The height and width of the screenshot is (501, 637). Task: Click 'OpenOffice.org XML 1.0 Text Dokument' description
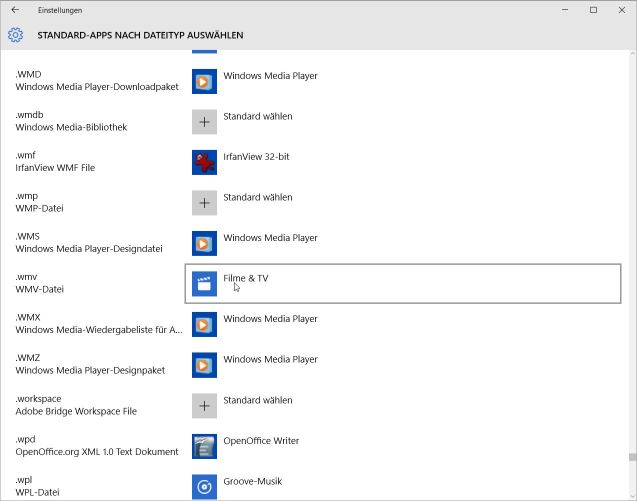coord(97,452)
